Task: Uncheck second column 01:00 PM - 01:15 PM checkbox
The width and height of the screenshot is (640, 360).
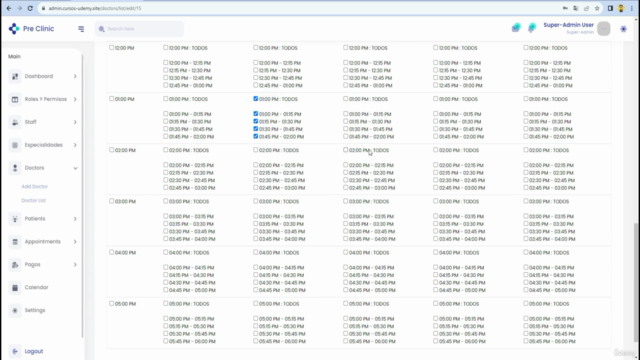Action: (x=256, y=114)
